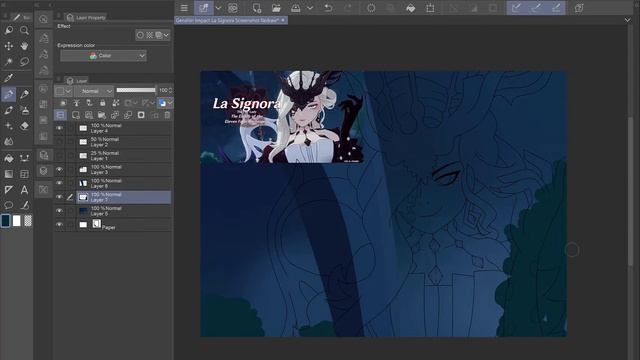The width and height of the screenshot is (640, 360).
Task: Select the highlighted Pen tool
Action: (9, 94)
